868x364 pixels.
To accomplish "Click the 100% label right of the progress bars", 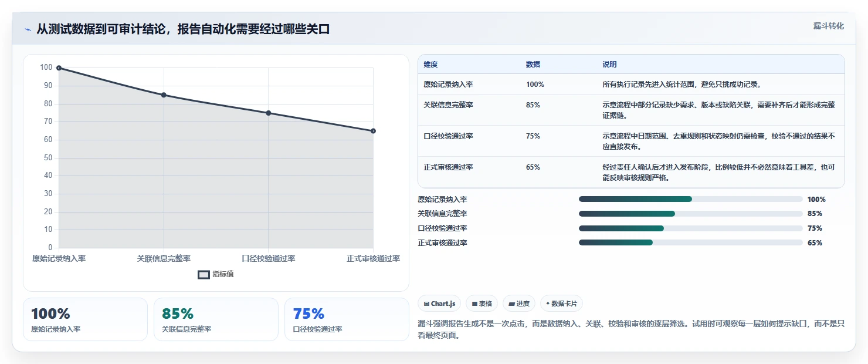I will 816,200.
